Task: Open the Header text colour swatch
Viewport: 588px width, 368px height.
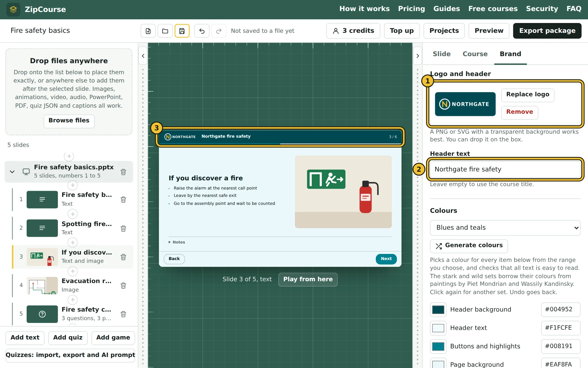Action: (438, 328)
